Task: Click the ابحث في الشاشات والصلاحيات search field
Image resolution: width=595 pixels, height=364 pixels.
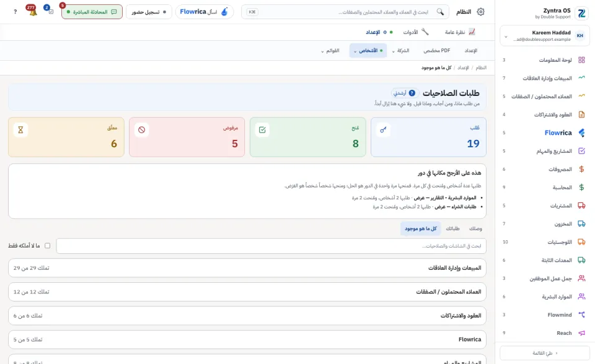Action: pos(271,246)
